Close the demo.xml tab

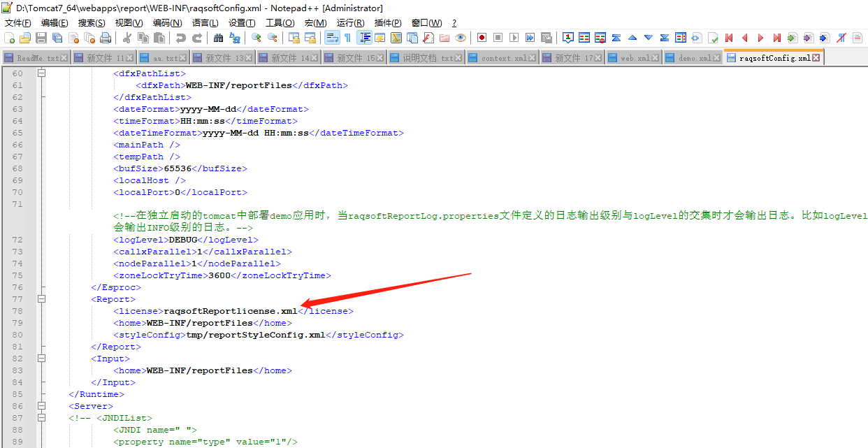tap(717, 58)
